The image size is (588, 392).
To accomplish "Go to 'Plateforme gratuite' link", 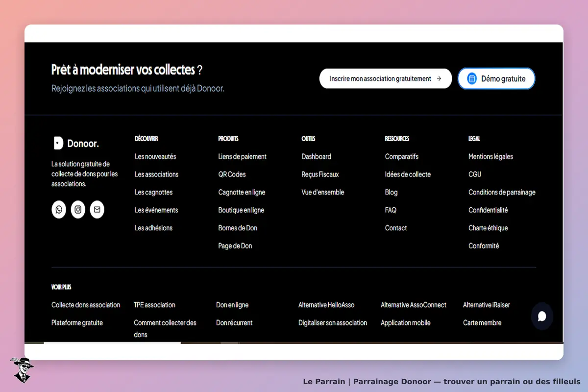I will click(x=77, y=323).
